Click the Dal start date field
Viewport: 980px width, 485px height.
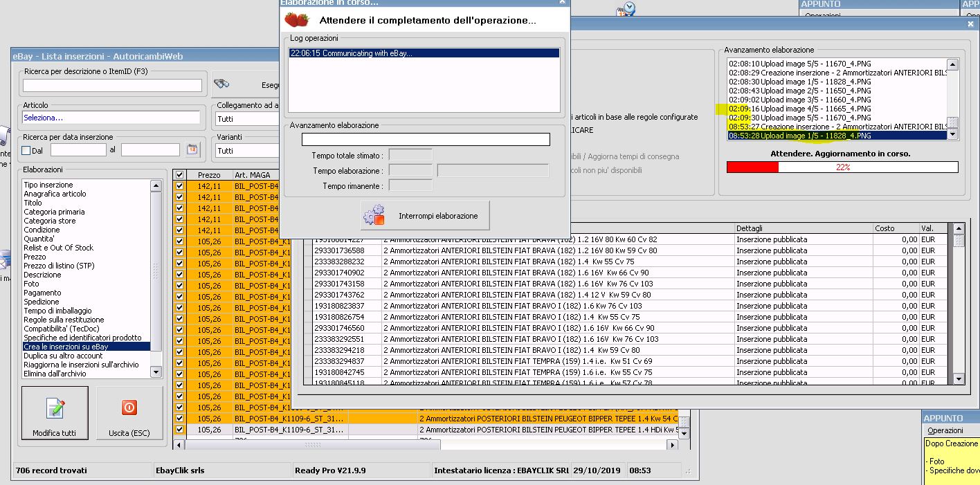pyautogui.click(x=78, y=149)
